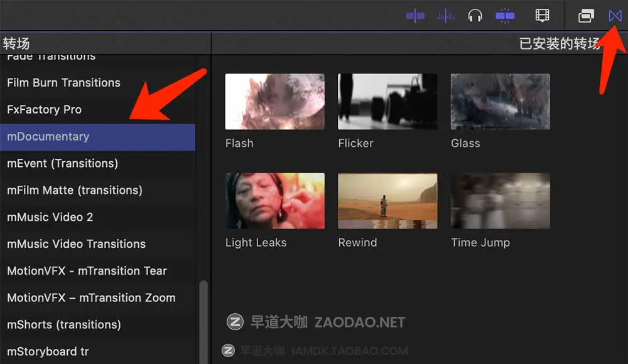Enable the leftmost blue timeline toolbar icon
The width and height of the screenshot is (628, 364).
tap(414, 15)
